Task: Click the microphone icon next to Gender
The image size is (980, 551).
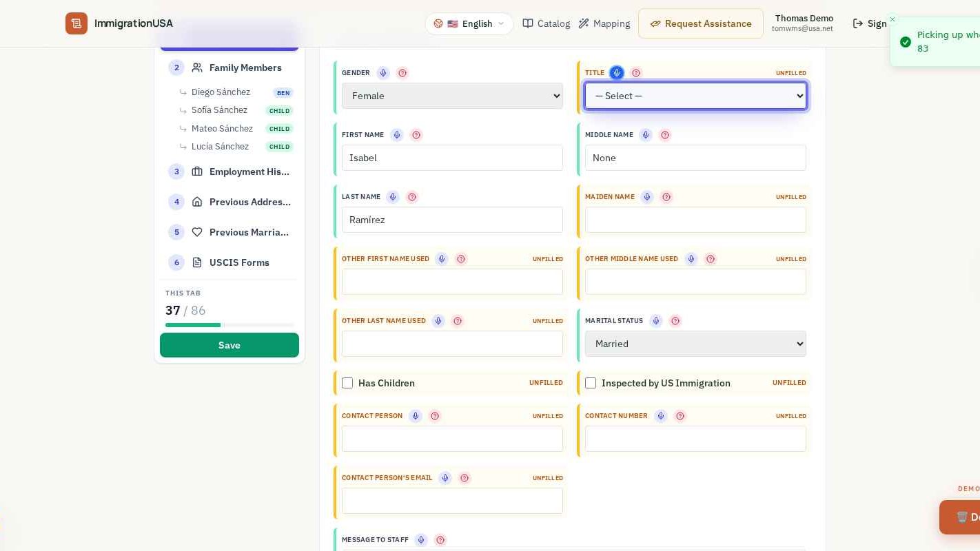Action: pos(383,73)
